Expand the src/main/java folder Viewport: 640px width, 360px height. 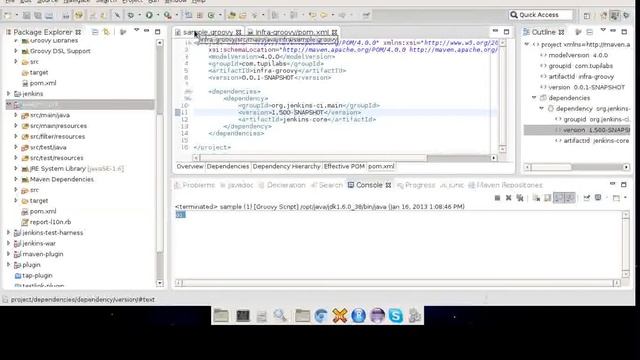coord(16,115)
